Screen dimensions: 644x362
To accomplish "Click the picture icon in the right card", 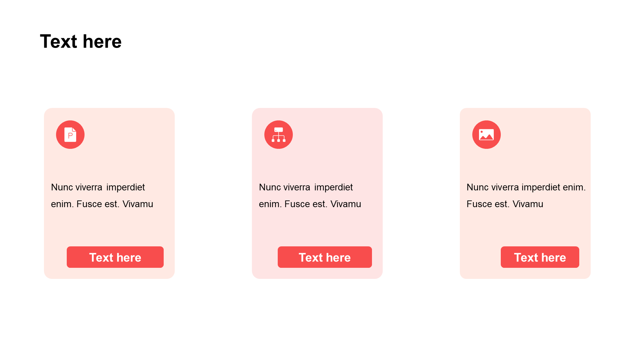I will click(x=486, y=135).
